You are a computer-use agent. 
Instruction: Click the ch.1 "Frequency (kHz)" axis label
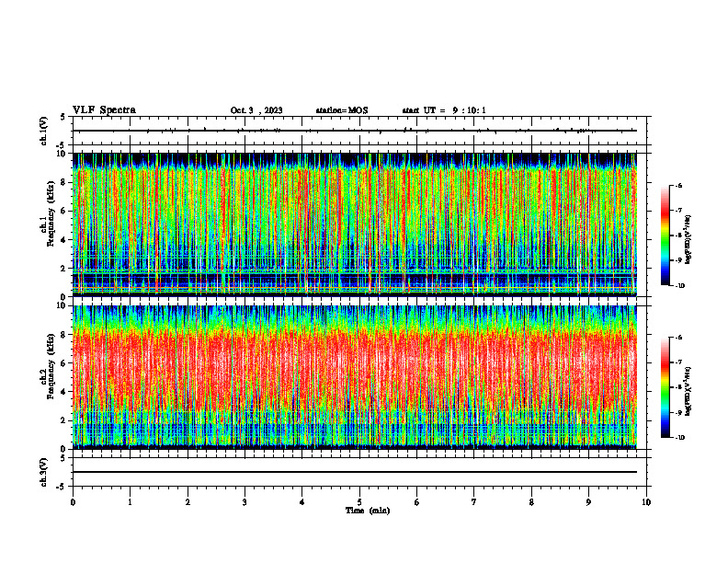(51, 214)
